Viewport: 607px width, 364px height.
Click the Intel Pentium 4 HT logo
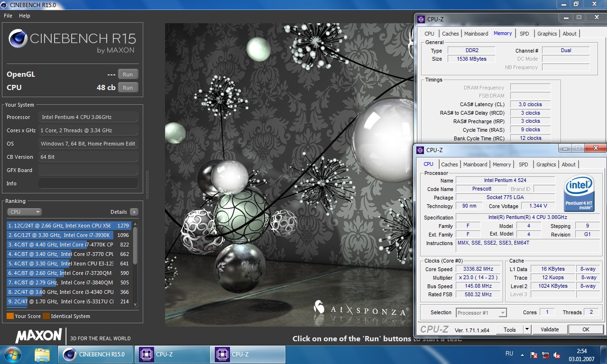click(x=579, y=194)
